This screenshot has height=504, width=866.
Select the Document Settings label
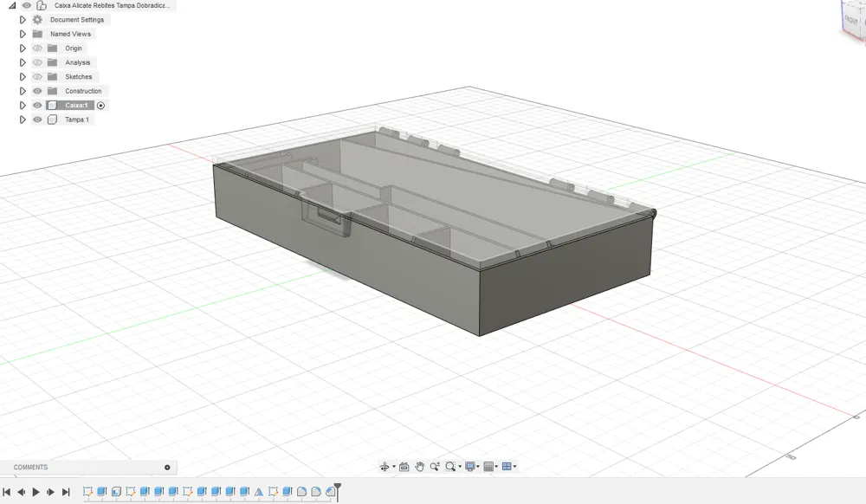coord(77,19)
